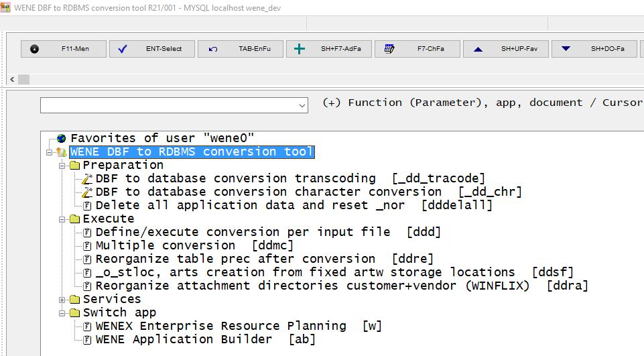Select the Preparation tree label

123,165
